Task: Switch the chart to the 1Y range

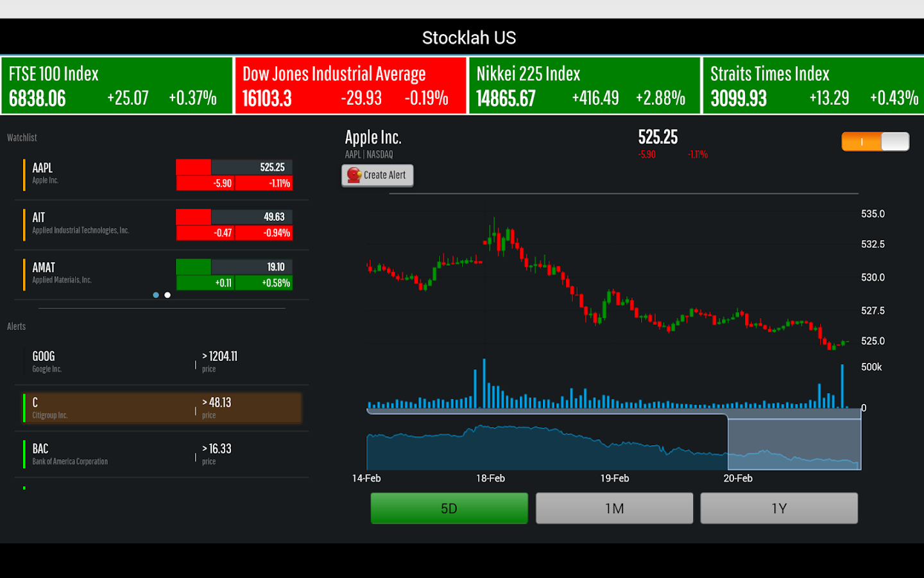Action: [x=779, y=509]
